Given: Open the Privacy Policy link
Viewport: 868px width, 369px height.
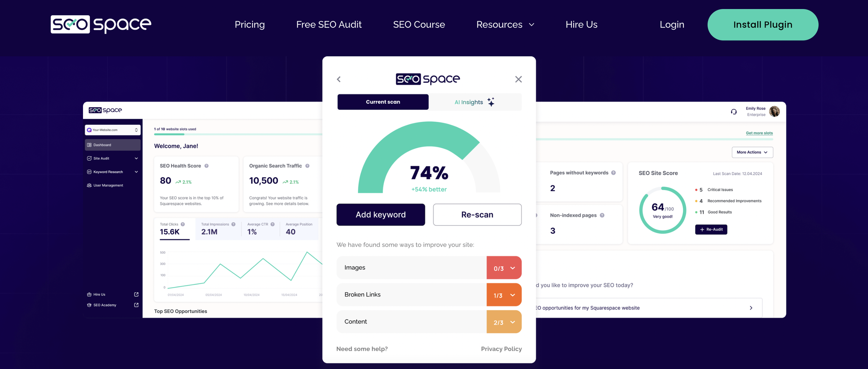Looking at the screenshot, I should (501, 349).
